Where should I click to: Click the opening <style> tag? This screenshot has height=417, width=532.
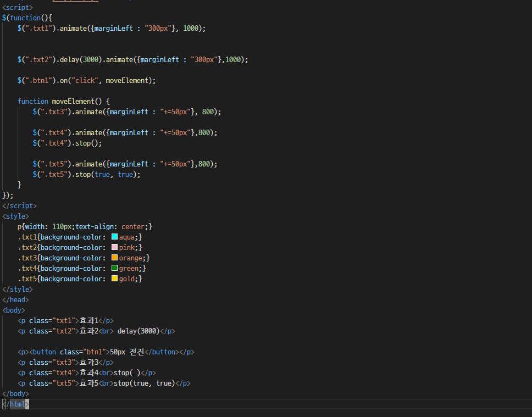(x=15, y=216)
